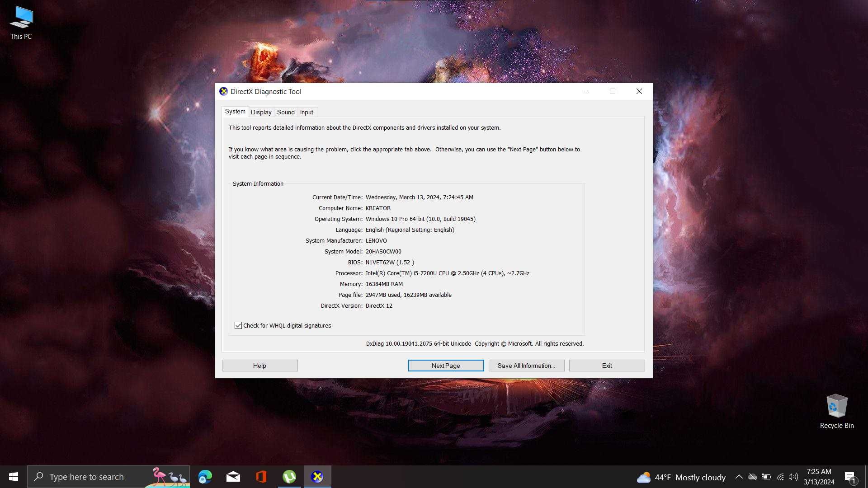Show hidden system tray icons
The height and width of the screenshot is (488, 868).
739,477
